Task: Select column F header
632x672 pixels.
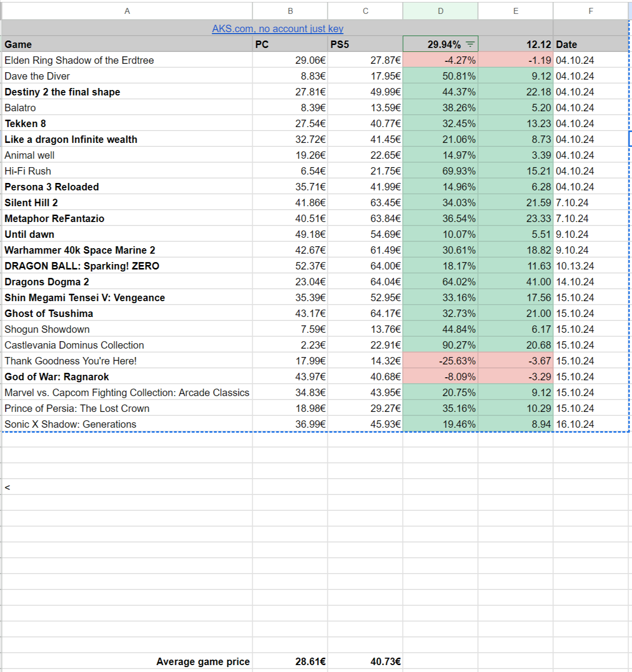Action: click(591, 11)
